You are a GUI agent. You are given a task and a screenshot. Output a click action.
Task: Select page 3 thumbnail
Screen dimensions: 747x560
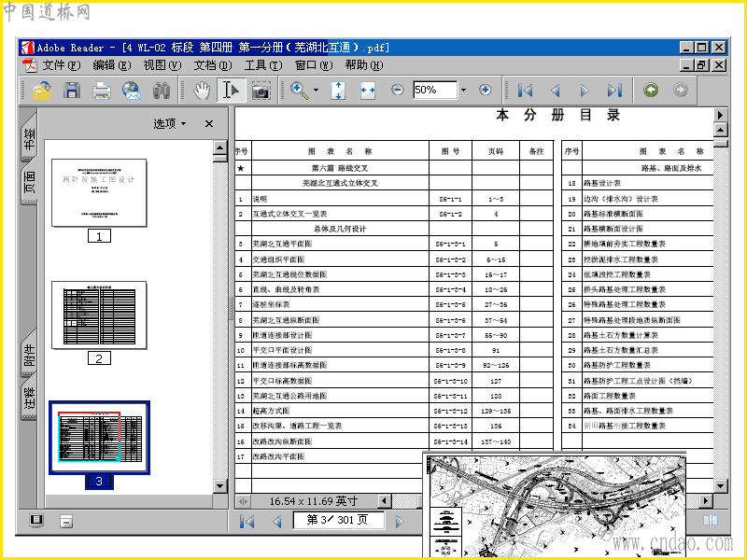(99, 437)
